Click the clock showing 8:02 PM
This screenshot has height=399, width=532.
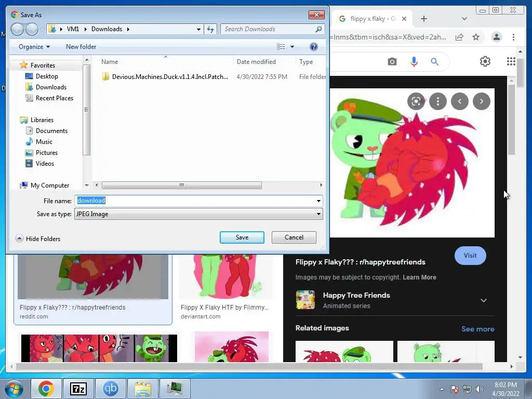tap(505, 385)
